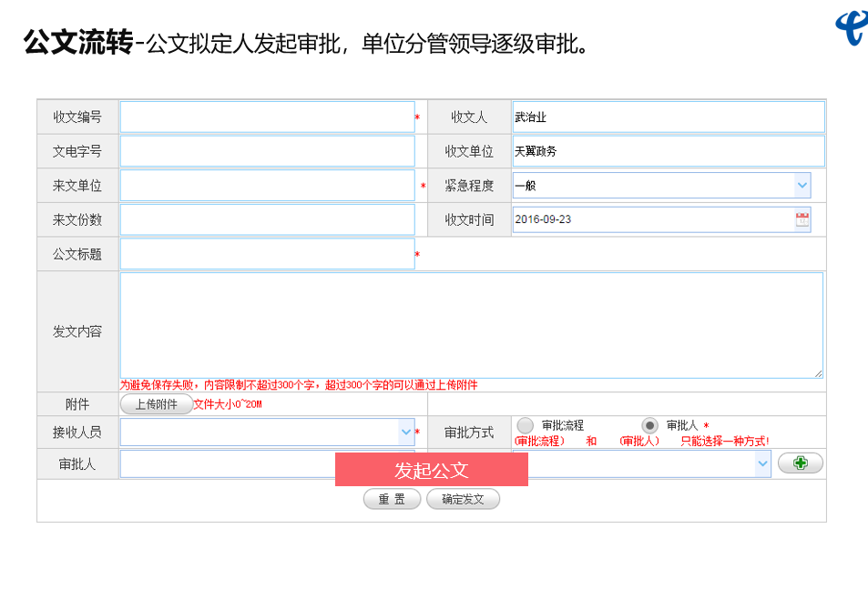Click the 收文人 field containing 武治业
Viewport: 868px width, 590px height.
[x=668, y=117]
